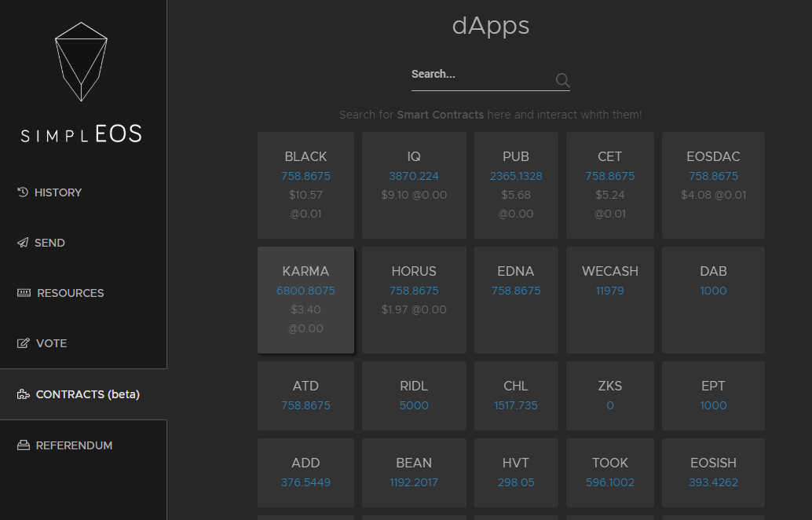
Task: Select the EPT token card
Action: click(x=713, y=396)
